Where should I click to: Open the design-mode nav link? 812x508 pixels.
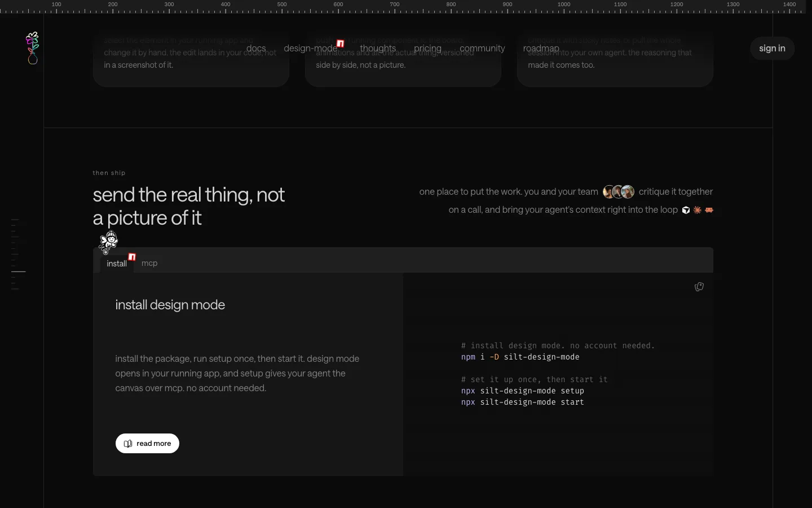point(311,48)
